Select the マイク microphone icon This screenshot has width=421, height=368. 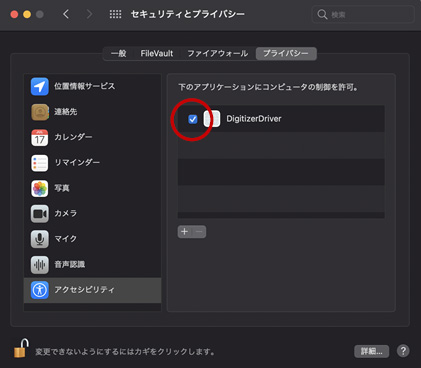coord(40,239)
